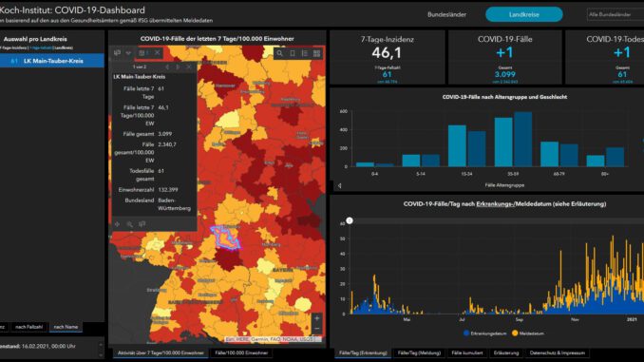Open the basemap gallery grid icon
This screenshot has height=362, width=644.
tap(316, 53)
